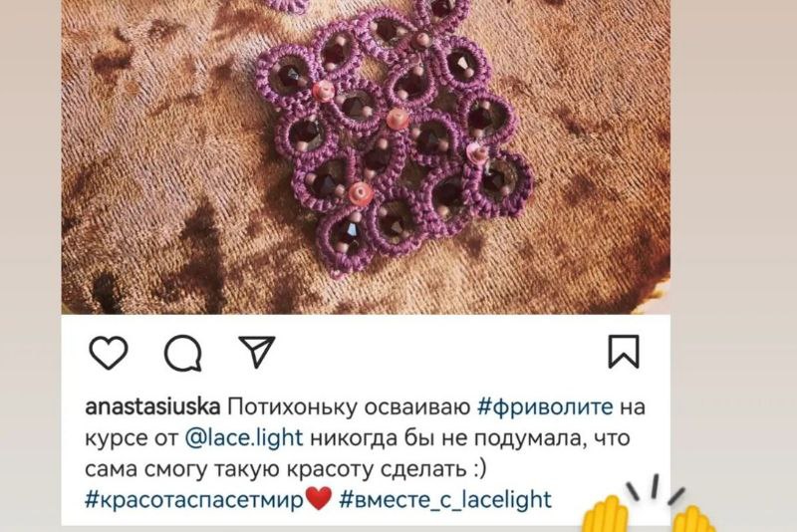
Task: Share the post using the paper plane icon
Action: (x=257, y=351)
